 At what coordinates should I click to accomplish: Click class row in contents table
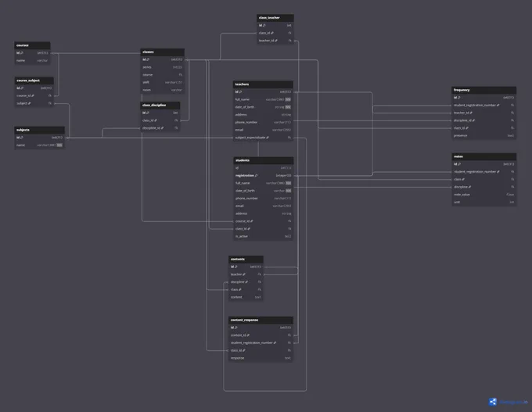tap(246, 289)
